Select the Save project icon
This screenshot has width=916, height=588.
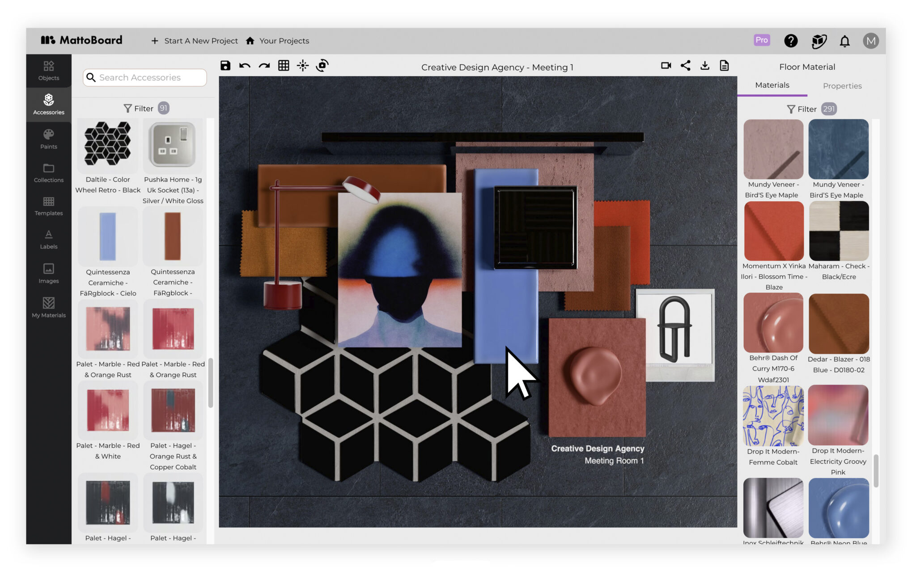tap(225, 65)
